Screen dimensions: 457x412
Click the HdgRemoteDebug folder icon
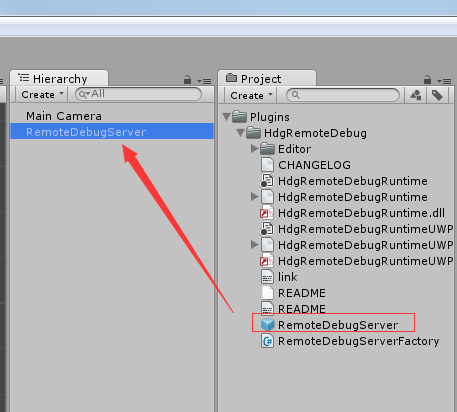[253, 133]
